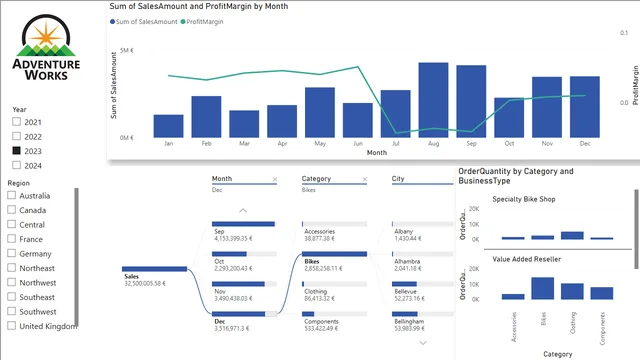Select the Northeast region checkbox
Viewport: 640px width, 360px height.
pos(11,268)
